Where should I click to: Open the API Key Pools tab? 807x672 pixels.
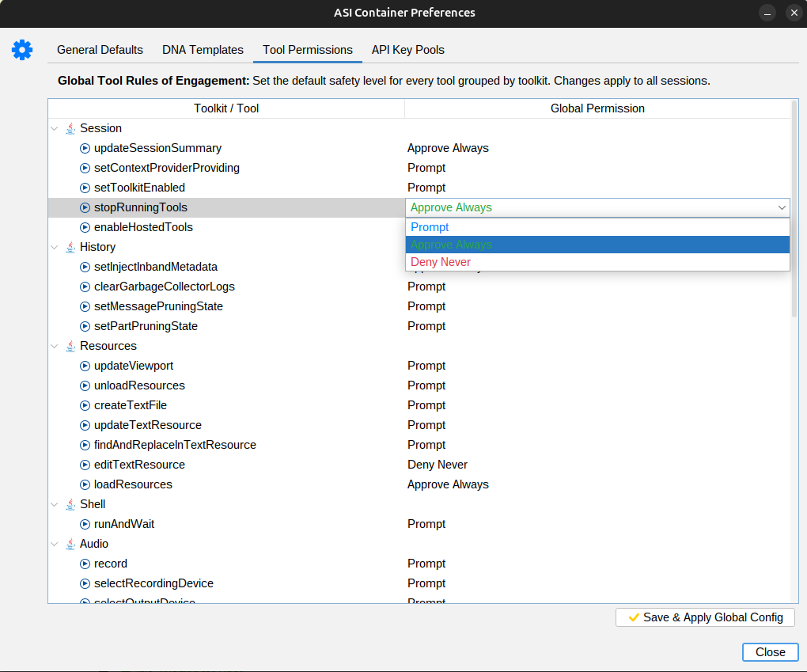[x=407, y=49]
